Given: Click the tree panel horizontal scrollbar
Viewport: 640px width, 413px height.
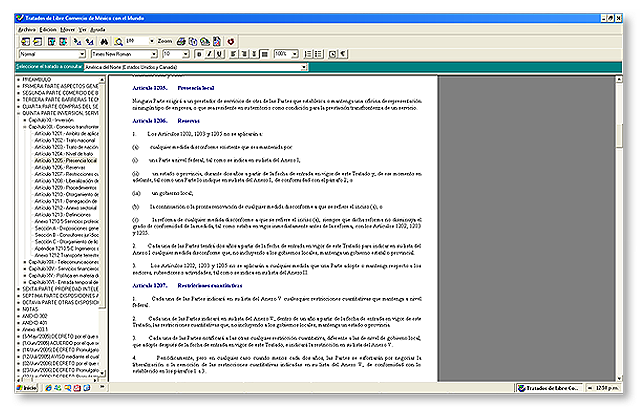Looking at the screenshot, I should pos(57,380).
